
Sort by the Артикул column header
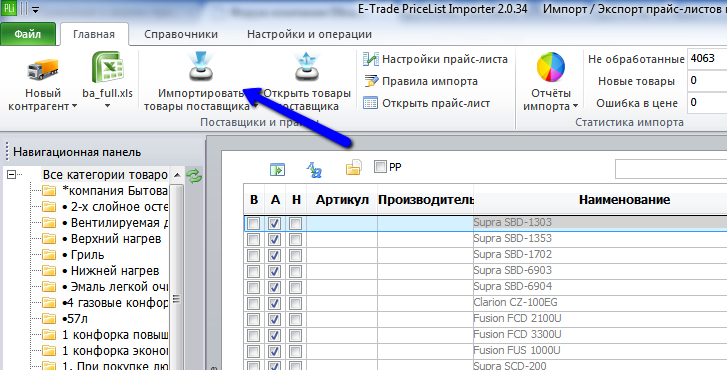pos(342,200)
